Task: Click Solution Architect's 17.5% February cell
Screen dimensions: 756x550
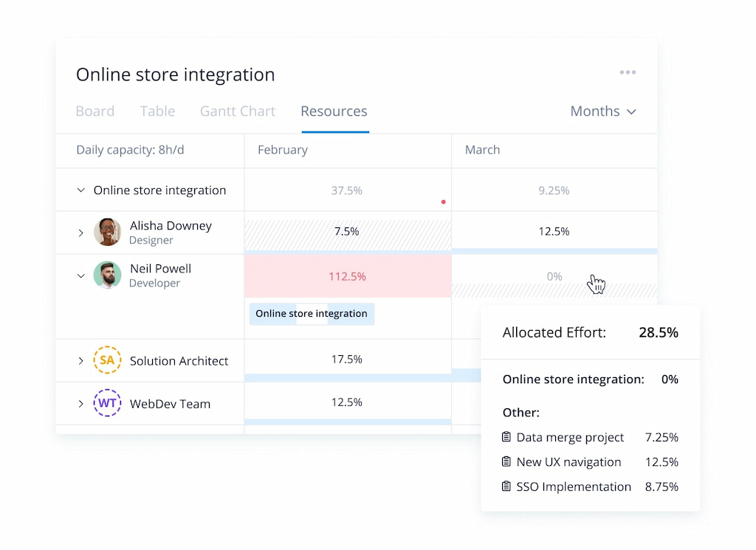Action: tap(347, 359)
